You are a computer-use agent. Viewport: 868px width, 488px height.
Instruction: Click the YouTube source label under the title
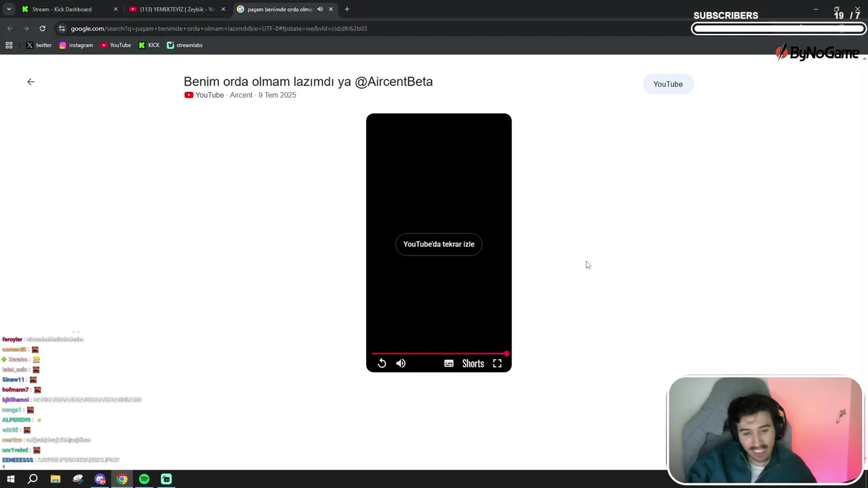click(204, 95)
